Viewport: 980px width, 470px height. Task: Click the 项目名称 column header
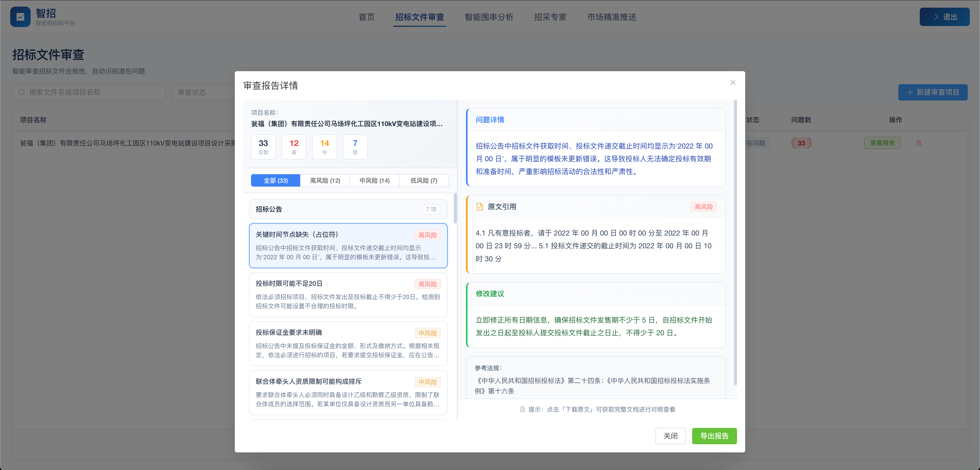(x=33, y=120)
